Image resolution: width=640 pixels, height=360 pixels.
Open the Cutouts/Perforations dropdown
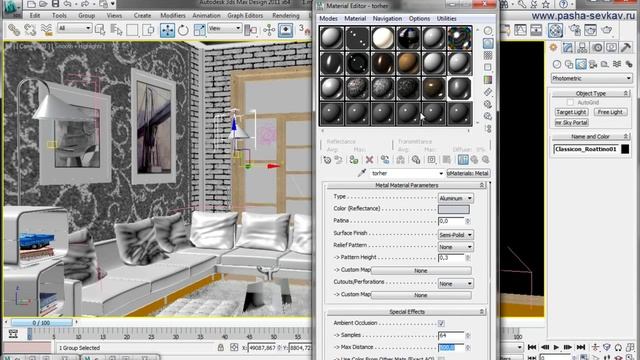click(456, 284)
